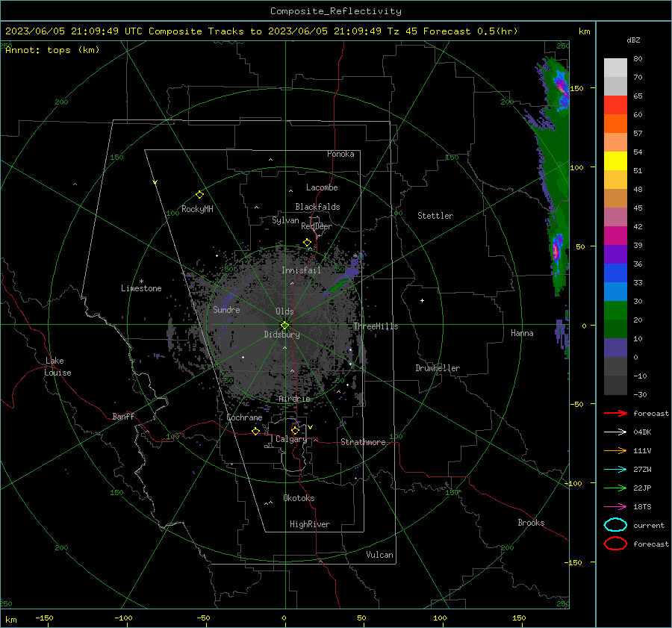The image size is (672, 628).
Task: Click the RedDeer city label
Action: [317, 226]
